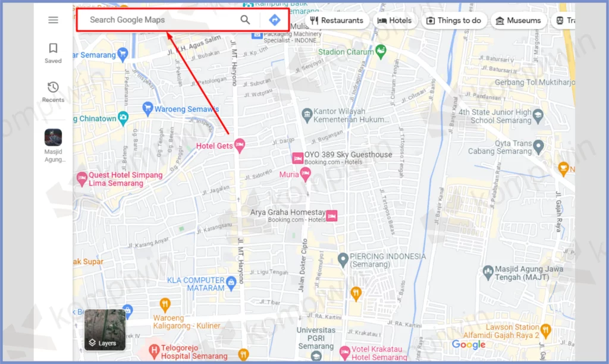Open the hamburger menu in the sidebar

coord(53,20)
